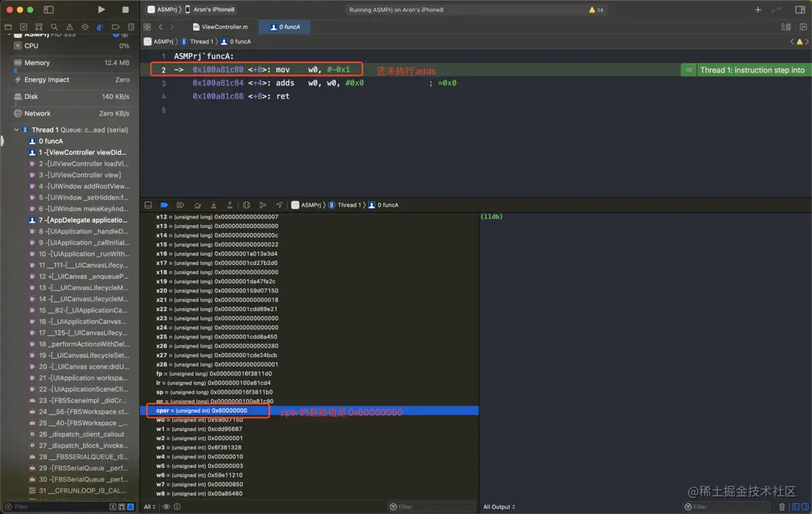Screen dimensions: 812x514
Task: Go back in editor history
Action: pyautogui.click(x=160, y=27)
